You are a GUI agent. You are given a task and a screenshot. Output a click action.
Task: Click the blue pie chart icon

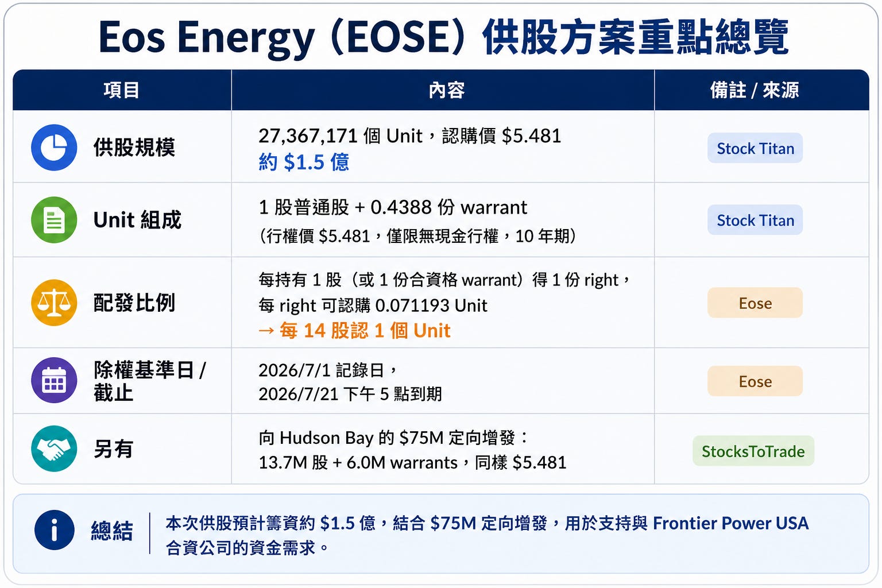[x=54, y=148]
